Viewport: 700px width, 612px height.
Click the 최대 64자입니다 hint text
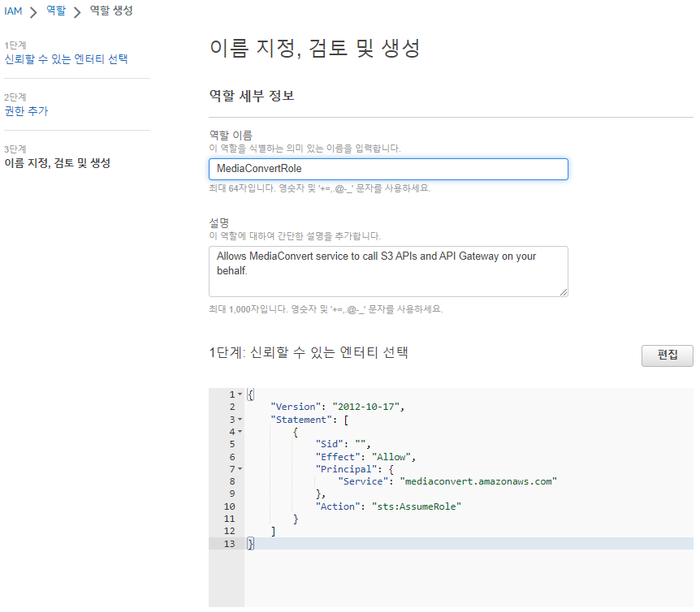pos(320,188)
